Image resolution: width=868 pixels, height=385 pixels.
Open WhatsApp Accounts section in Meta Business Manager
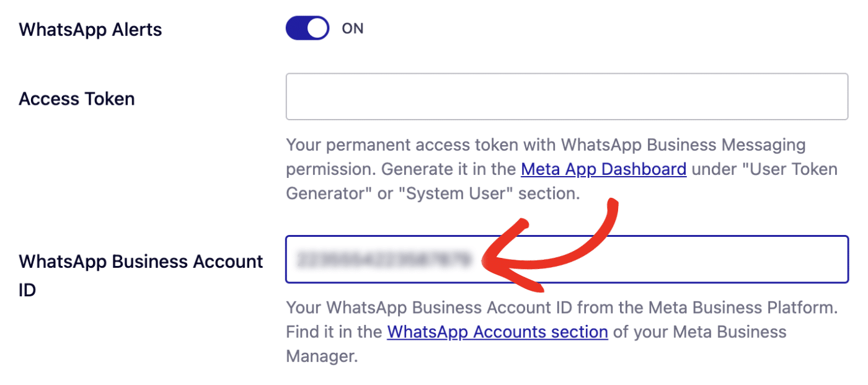[x=497, y=332]
